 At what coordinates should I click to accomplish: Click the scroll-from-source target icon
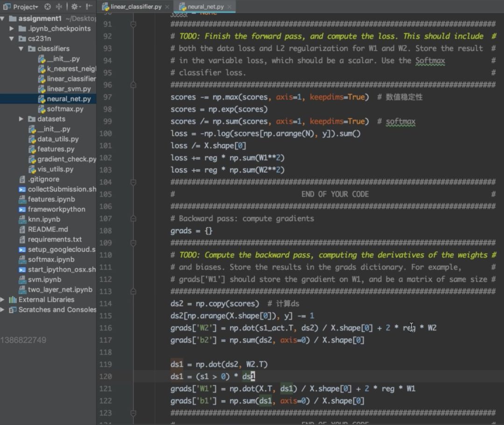pyautogui.click(x=48, y=7)
